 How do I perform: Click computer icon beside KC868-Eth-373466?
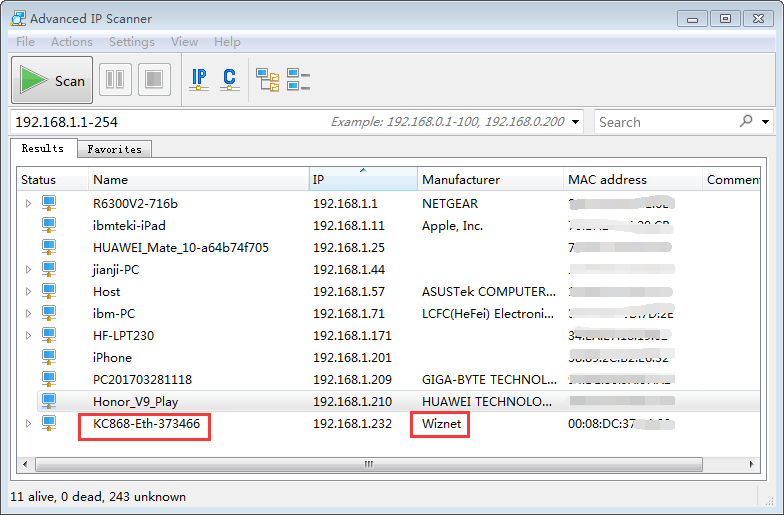(x=48, y=424)
